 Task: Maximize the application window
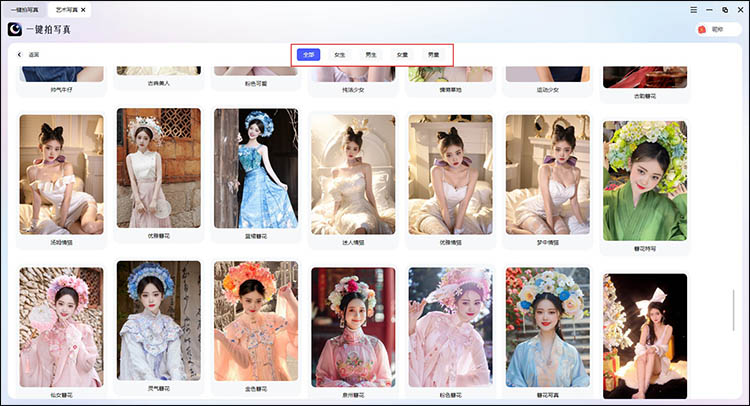point(724,9)
